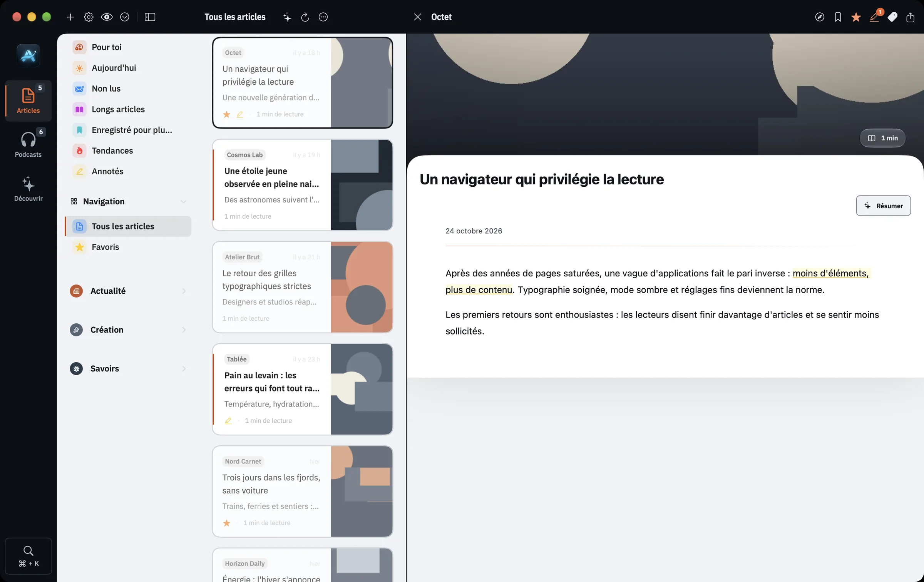
Task: Click the highlighted text moins d'éléments
Action: [x=830, y=273]
